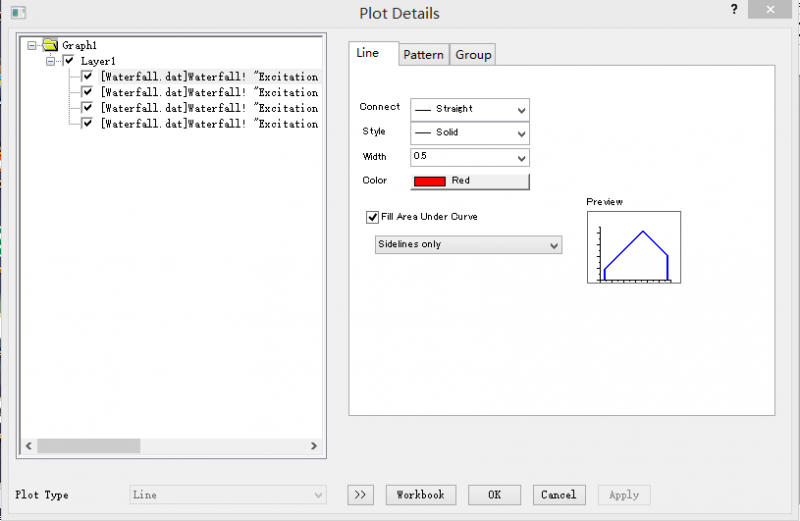Viewport: 800px width, 521px height.
Task: Collapse the Layer1 tree node
Action: 50,61
